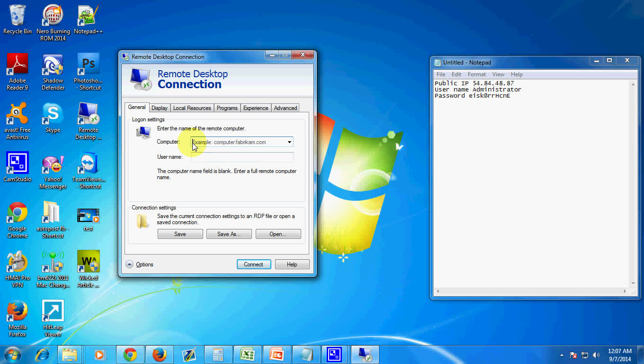Switch to Firefox in the taskbar

coord(160,355)
